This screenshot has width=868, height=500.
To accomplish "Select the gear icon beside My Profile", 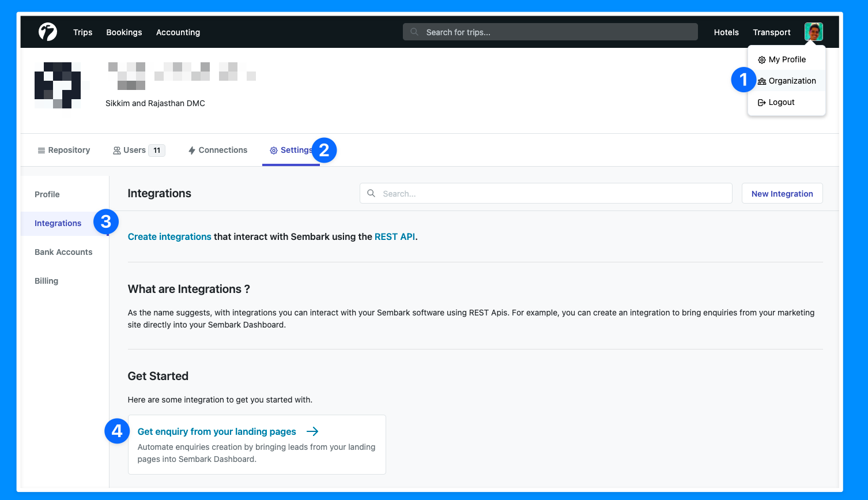I will 762,59.
